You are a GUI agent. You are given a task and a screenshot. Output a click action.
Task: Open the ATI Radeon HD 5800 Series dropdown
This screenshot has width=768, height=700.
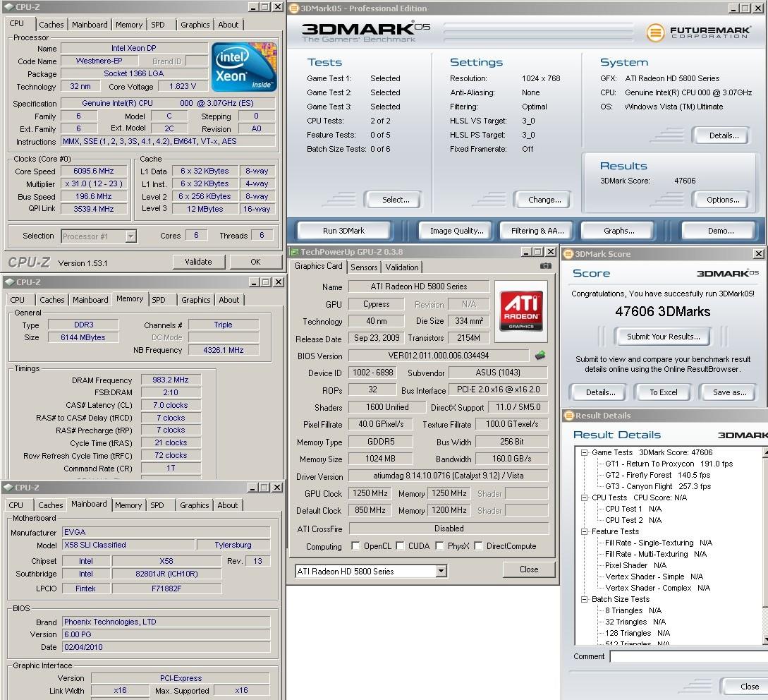[x=441, y=571]
